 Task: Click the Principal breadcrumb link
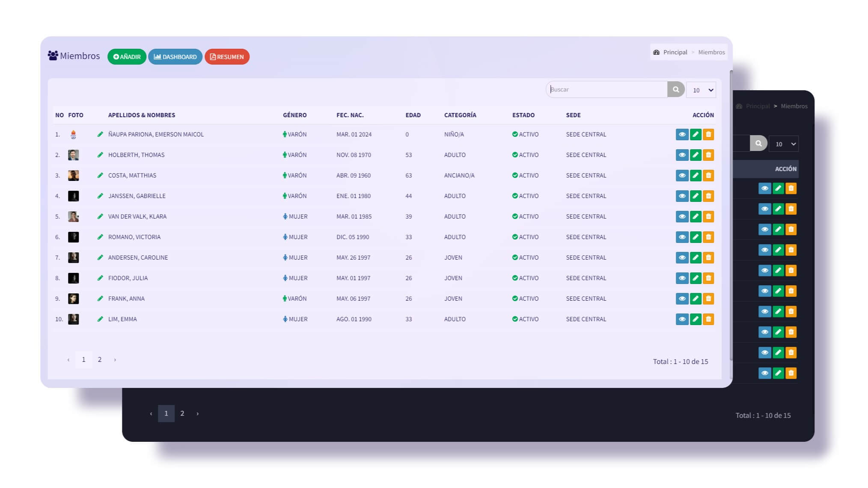click(675, 52)
